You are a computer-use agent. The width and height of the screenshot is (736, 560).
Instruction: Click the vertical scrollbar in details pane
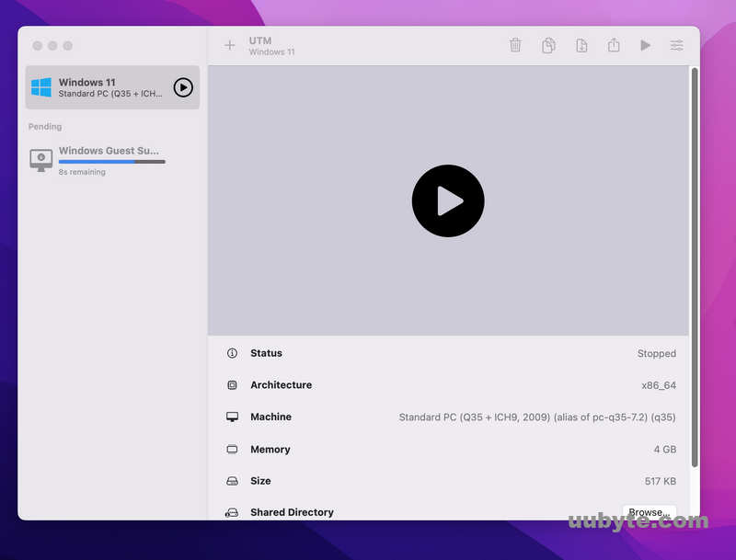click(695, 268)
